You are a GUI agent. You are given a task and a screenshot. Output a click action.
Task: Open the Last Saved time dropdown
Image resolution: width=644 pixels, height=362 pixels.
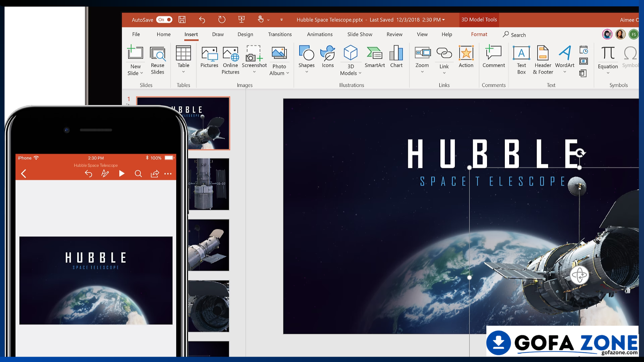443,20
